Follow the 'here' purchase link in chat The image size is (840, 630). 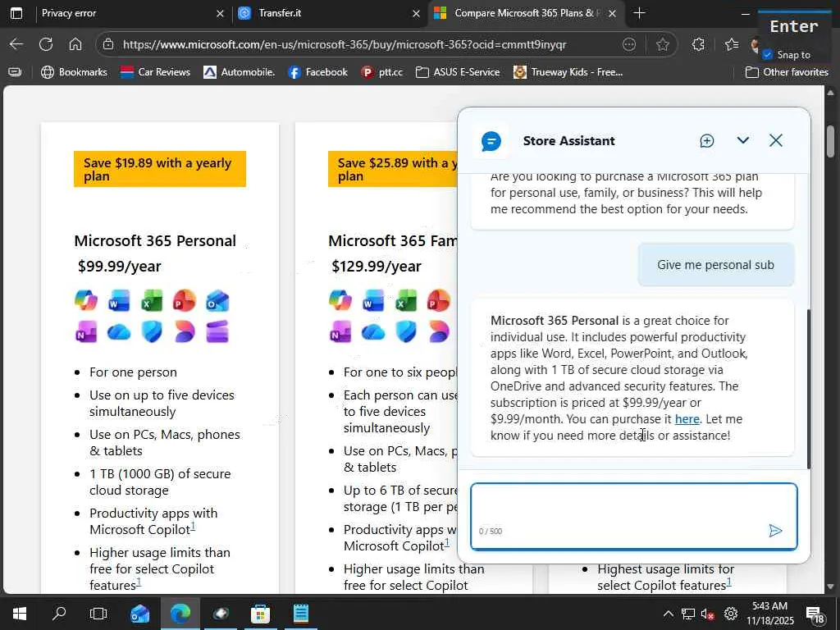click(x=687, y=419)
